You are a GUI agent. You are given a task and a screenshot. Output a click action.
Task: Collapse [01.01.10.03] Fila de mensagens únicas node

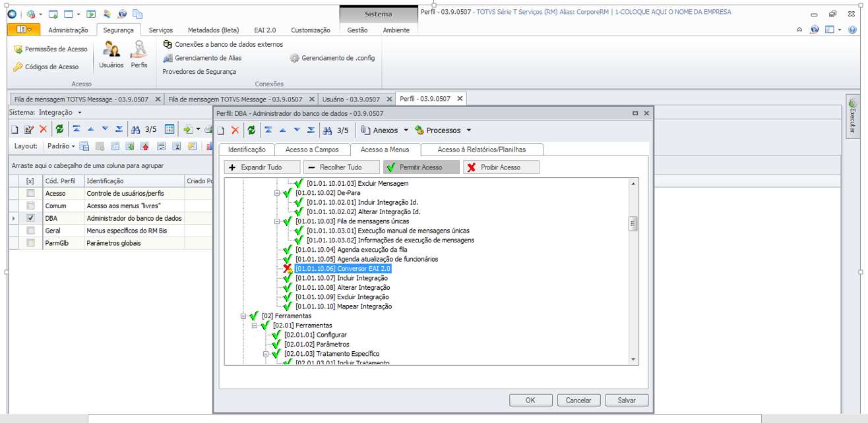click(278, 221)
